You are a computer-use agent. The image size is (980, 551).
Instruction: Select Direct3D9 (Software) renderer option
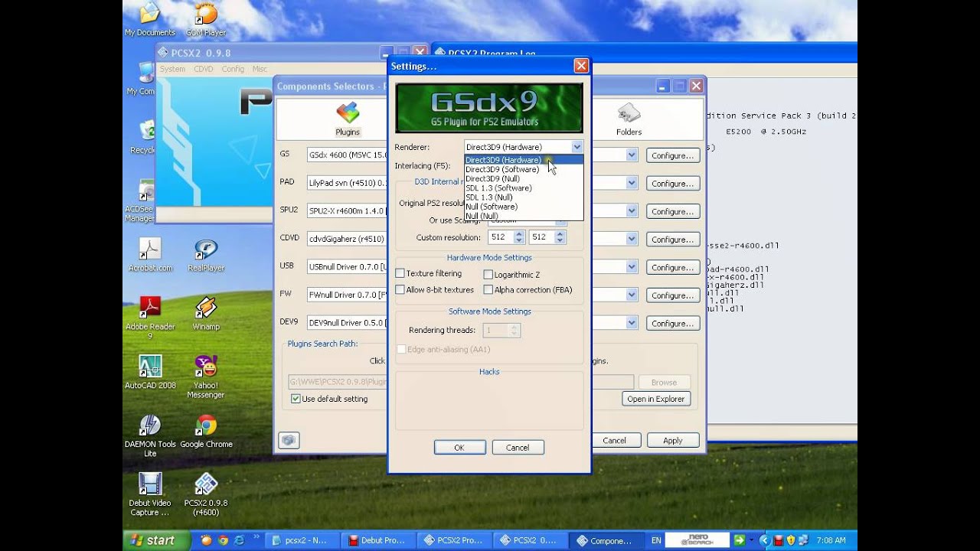tap(524, 169)
